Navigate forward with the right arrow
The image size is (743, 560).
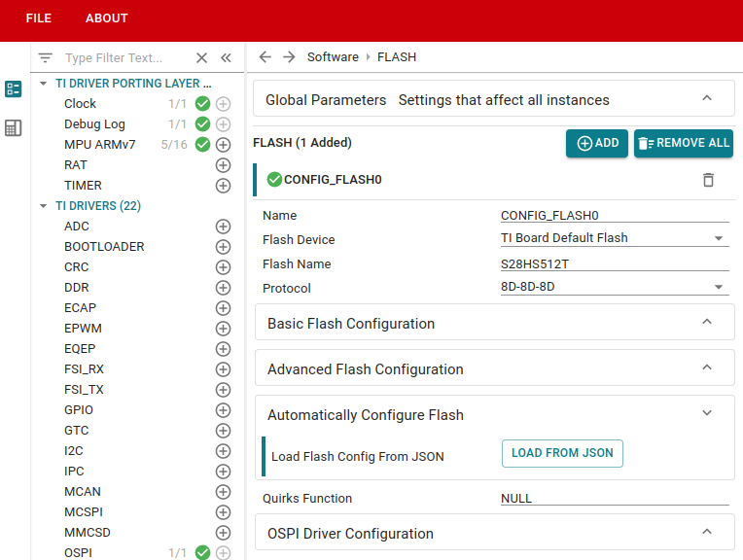coord(289,57)
